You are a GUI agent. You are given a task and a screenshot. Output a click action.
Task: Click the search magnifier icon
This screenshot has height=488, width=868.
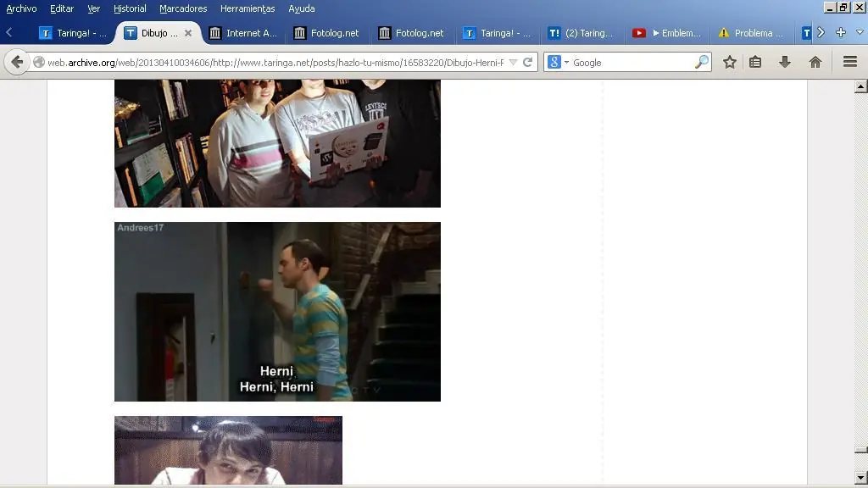701,62
